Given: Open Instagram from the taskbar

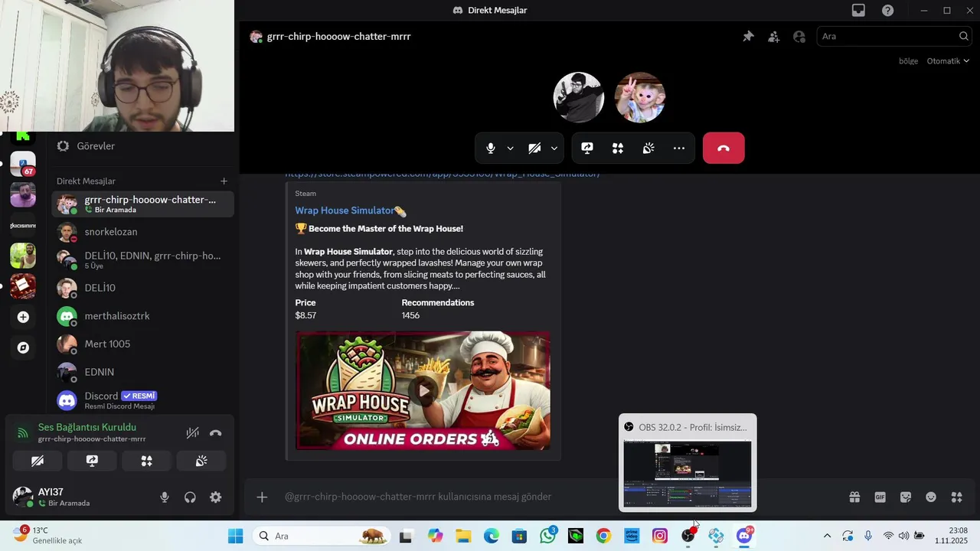Looking at the screenshot, I should click(x=660, y=536).
